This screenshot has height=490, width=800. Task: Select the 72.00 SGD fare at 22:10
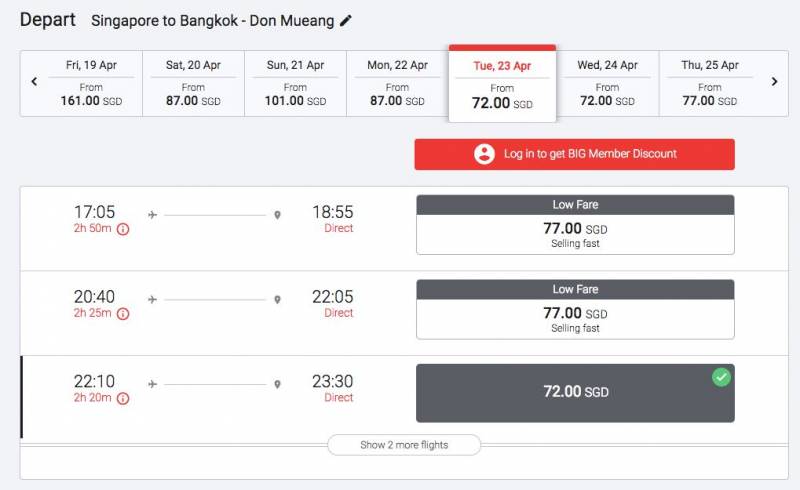(575, 392)
